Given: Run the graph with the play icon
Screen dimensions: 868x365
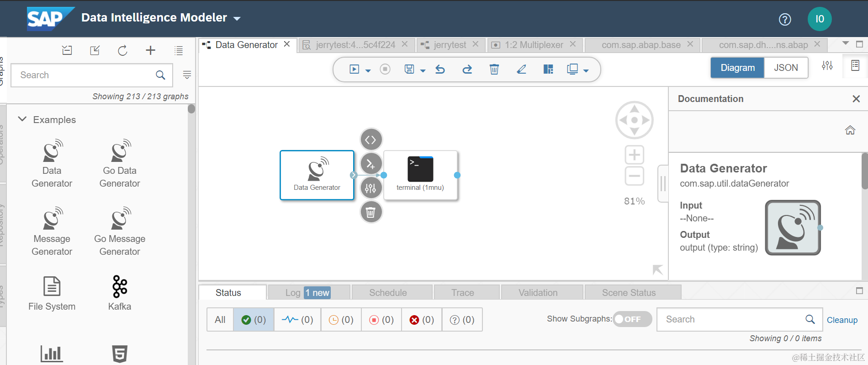Looking at the screenshot, I should tap(354, 69).
